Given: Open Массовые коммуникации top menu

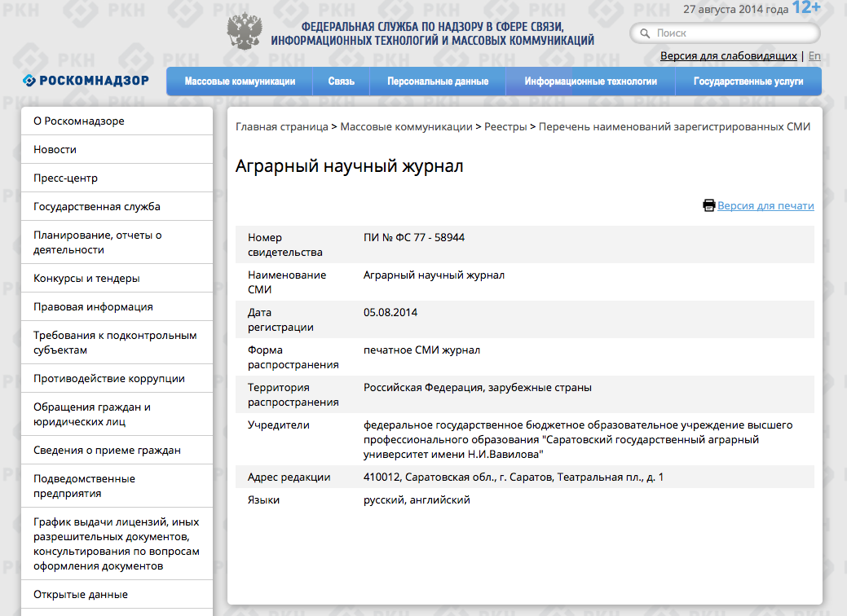Looking at the screenshot, I should 240,81.
